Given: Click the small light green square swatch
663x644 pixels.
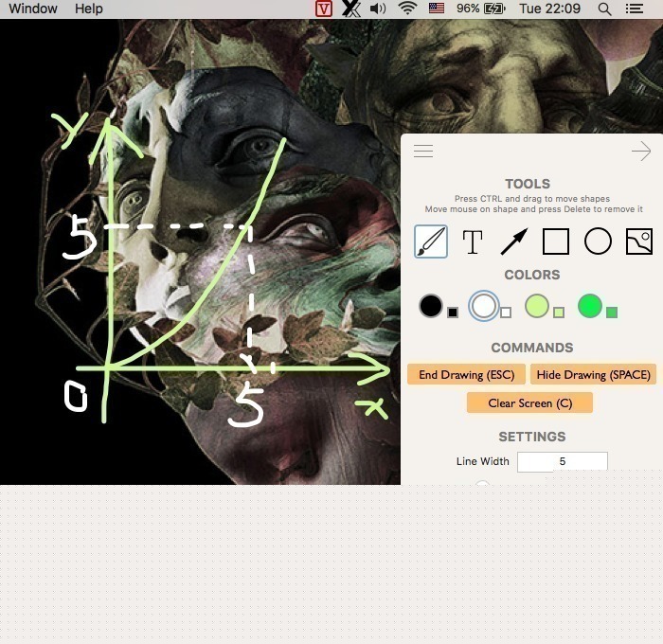Looking at the screenshot, I should 559,313.
